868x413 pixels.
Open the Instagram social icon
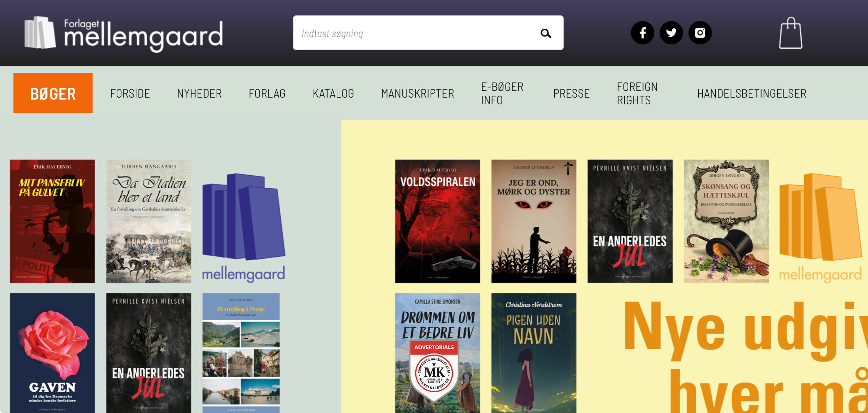(700, 33)
